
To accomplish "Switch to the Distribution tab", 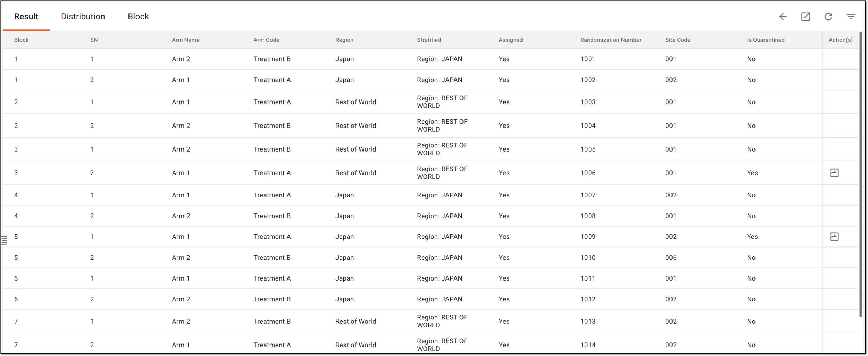I will (83, 16).
